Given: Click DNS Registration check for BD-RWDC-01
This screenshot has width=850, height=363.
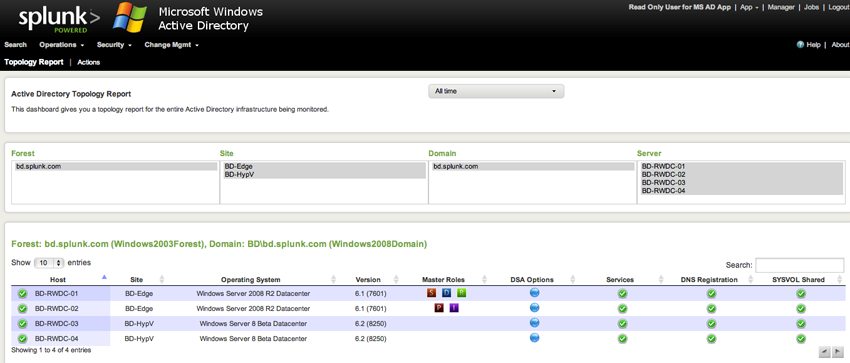Looking at the screenshot, I should 711,294.
